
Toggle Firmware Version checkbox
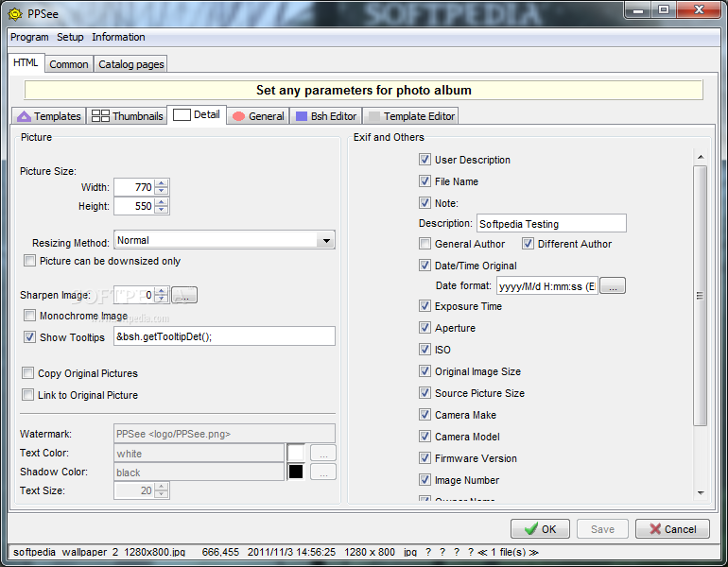[425, 458]
